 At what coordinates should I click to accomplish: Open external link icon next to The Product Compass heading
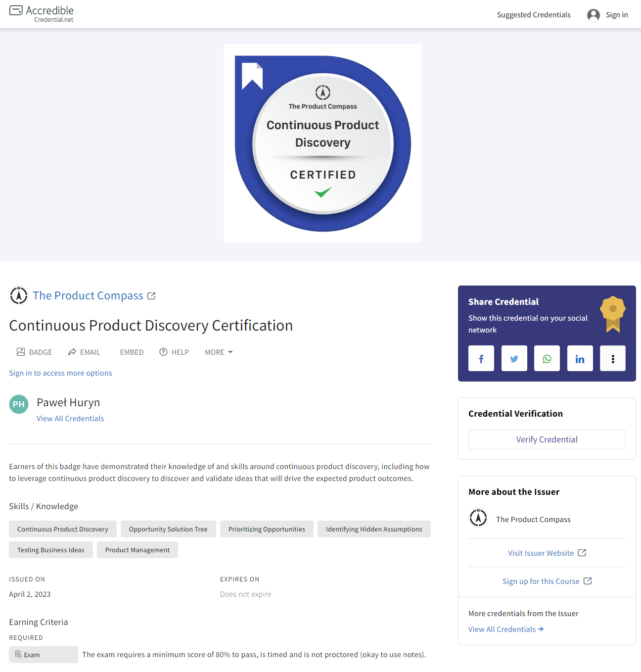click(151, 296)
